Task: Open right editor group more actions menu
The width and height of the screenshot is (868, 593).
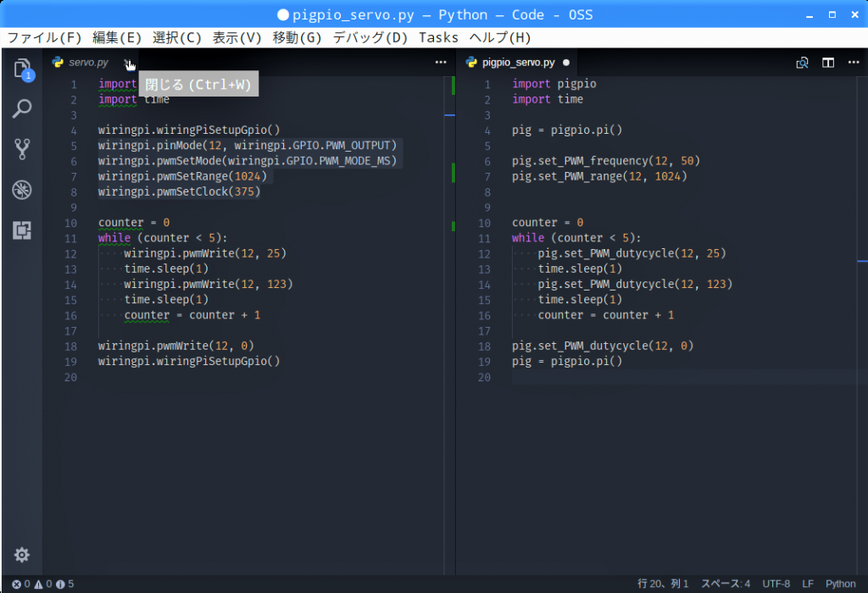Action: [854, 63]
